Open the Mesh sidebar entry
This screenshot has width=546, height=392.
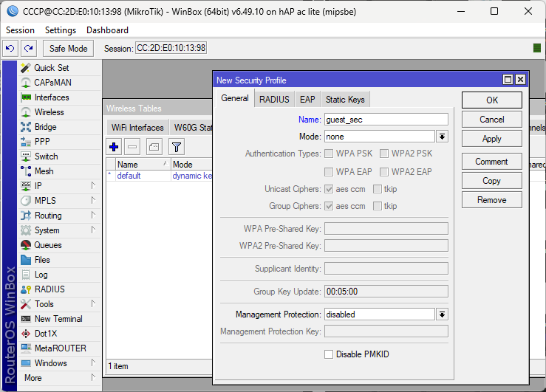pos(60,171)
